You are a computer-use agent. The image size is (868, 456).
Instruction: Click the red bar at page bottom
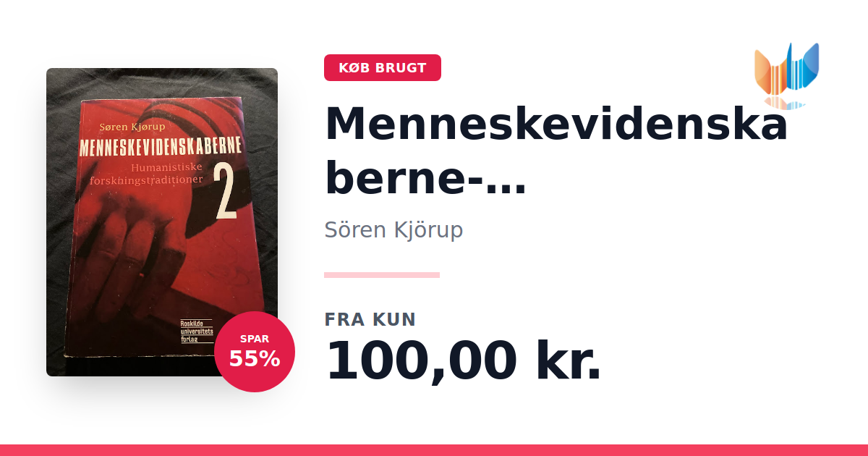[x=434, y=450]
